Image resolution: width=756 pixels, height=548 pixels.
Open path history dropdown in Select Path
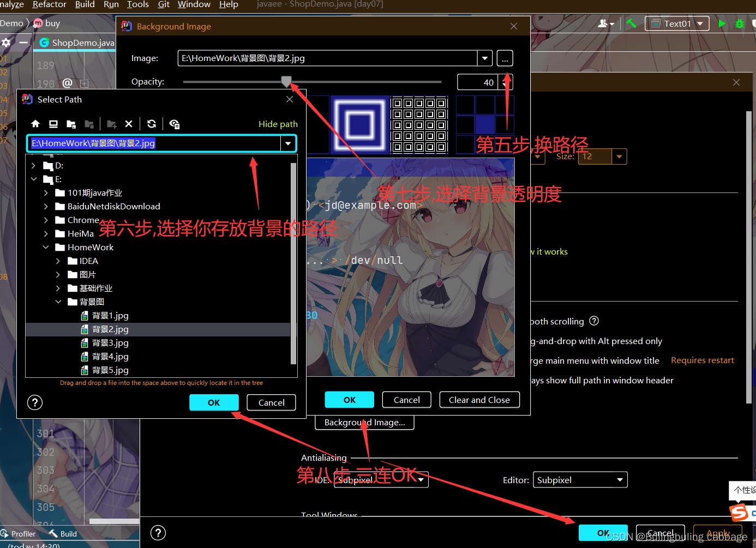pos(288,143)
